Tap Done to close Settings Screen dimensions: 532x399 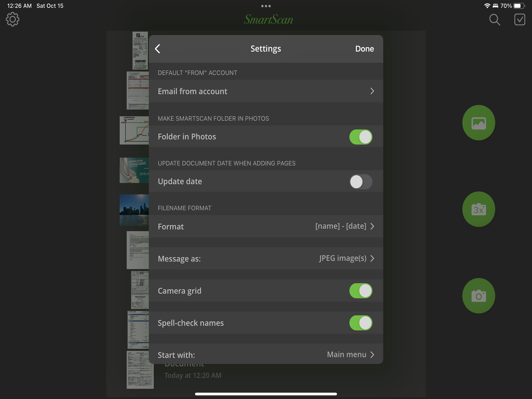tap(364, 49)
